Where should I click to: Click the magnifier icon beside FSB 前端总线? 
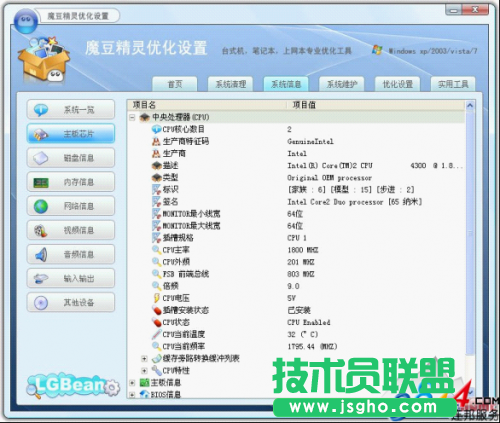click(x=156, y=274)
